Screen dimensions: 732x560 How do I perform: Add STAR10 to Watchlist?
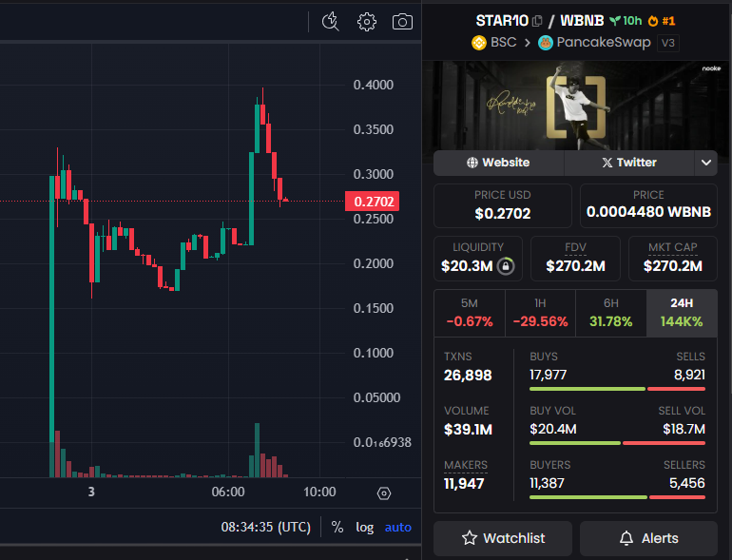pyautogui.click(x=503, y=538)
